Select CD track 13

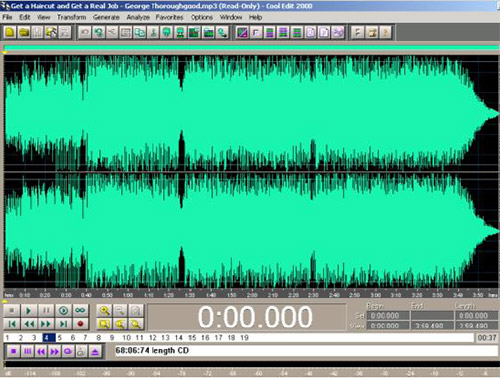[165, 338]
